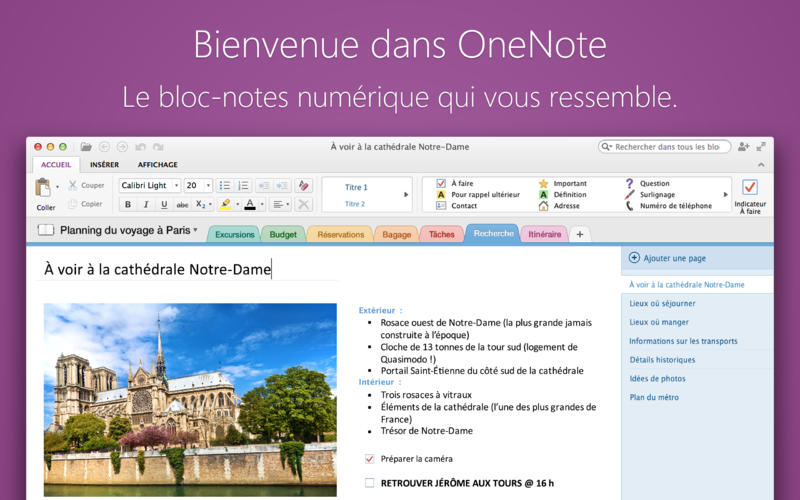Click the undo arrow icon
Image resolution: width=800 pixels, height=500 pixels.
click(140, 147)
